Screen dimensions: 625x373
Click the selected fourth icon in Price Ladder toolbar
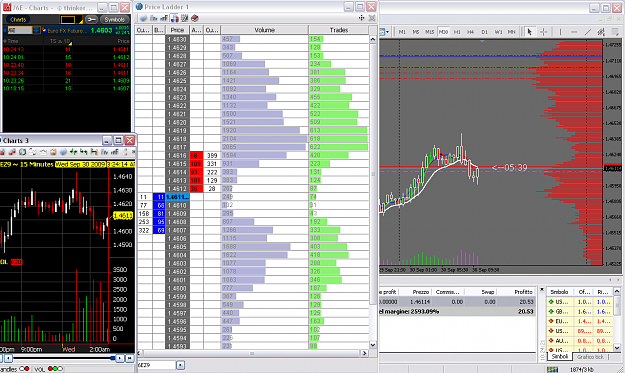pos(174,18)
